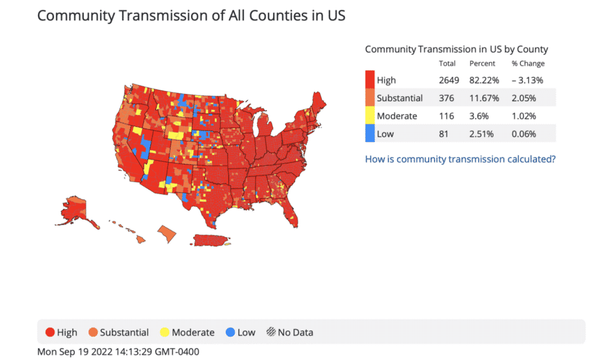Click the red High legend dot

tap(50, 332)
